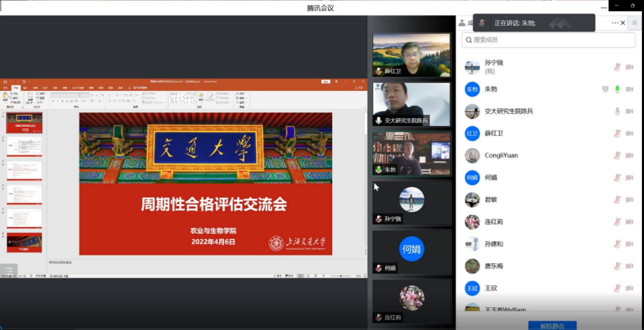Click 唐东梅's disabled camera icon
Image resolution: width=644 pixels, height=330 pixels.
[x=629, y=266]
